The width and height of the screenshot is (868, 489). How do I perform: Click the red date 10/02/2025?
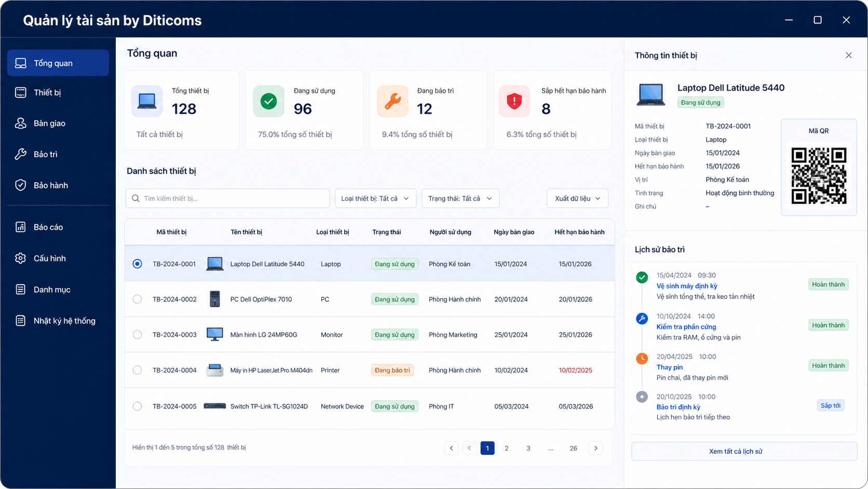click(575, 371)
